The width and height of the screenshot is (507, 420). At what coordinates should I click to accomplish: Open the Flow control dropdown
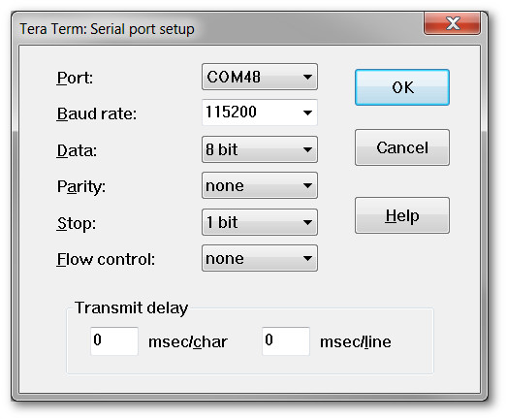[x=260, y=258]
